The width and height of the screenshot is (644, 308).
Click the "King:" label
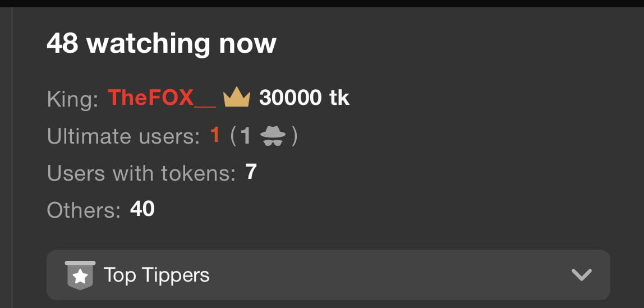coord(73,99)
